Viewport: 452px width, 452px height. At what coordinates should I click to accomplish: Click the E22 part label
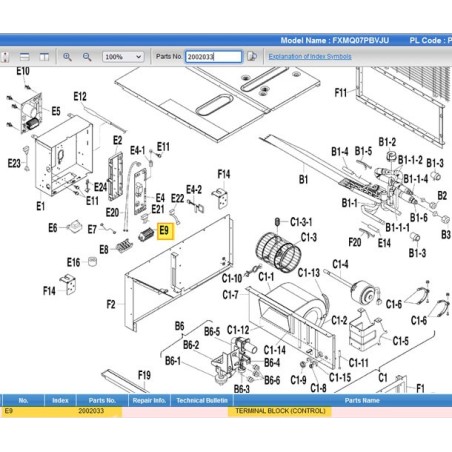coord(178,198)
